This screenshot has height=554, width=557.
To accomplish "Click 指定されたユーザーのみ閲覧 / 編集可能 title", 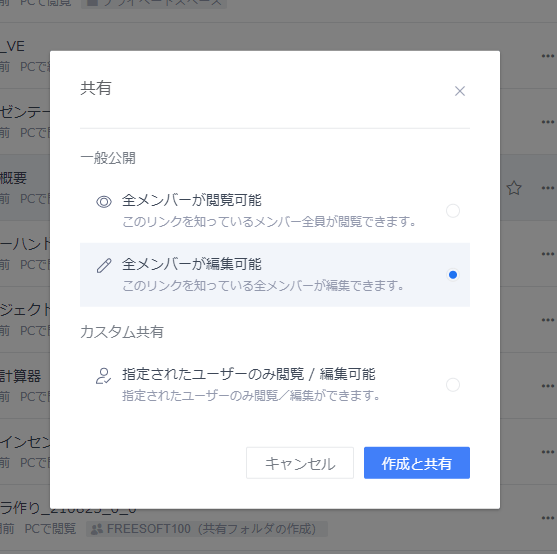I will tap(249, 374).
